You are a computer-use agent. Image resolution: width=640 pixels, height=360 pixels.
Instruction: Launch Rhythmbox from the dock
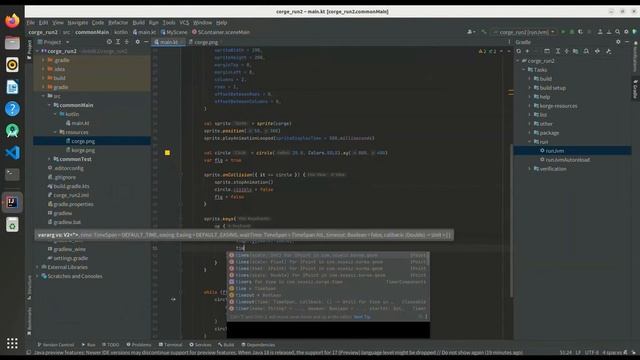pos(12,64)
